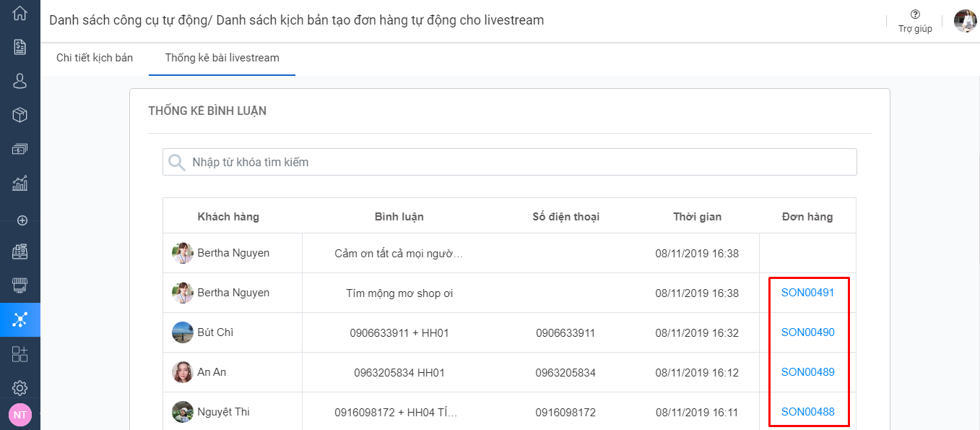
Task: Open the home icon in sidebar
Action: point(20,13)
